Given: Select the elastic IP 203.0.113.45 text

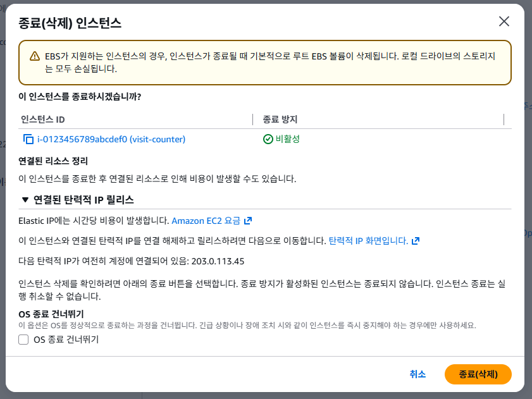Looking at the screenshot, I should (218, 261).
